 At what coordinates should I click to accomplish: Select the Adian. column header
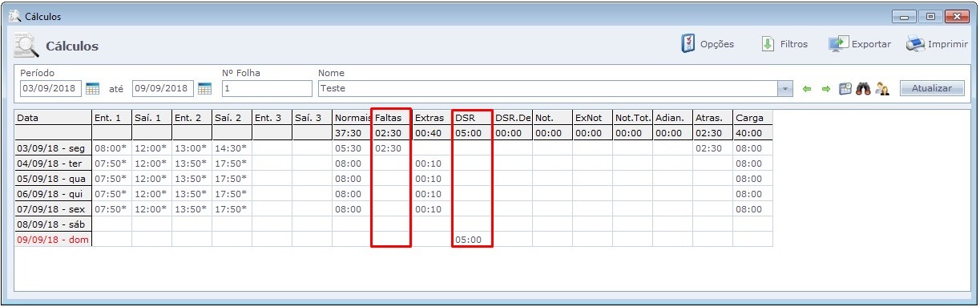(x=672, y=118)
